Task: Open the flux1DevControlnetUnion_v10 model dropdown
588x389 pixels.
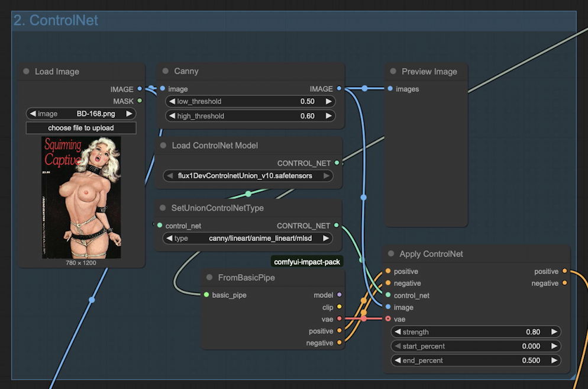Action: pos(247,176)
